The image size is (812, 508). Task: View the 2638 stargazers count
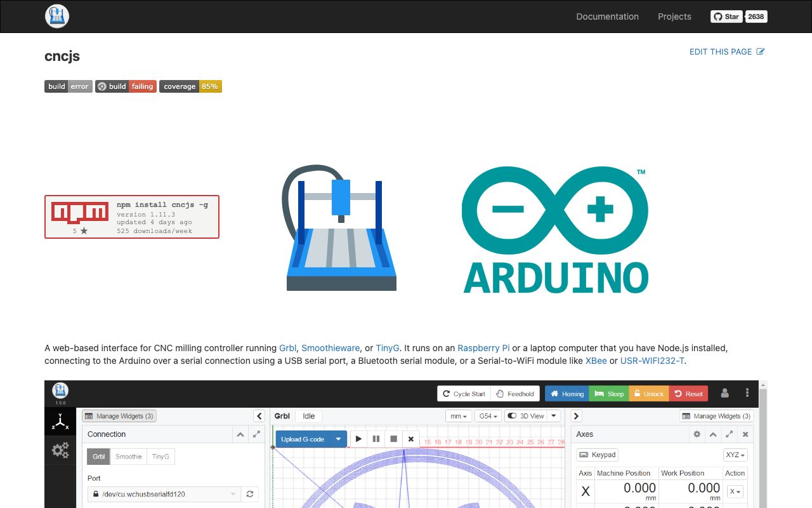(756, 17)
